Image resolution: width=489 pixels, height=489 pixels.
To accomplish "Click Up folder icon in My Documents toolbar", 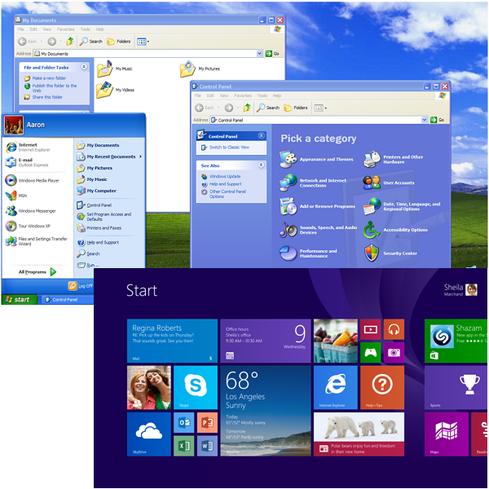I will (x=70, y=41).
